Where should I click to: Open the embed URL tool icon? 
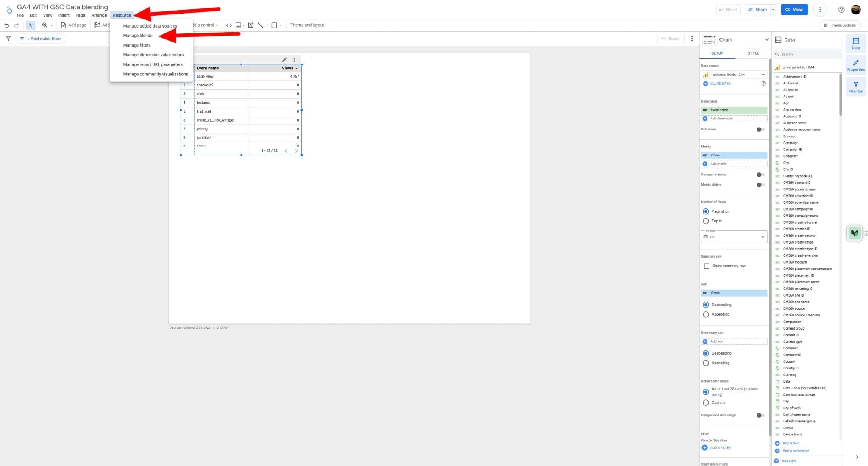point(228,25)
